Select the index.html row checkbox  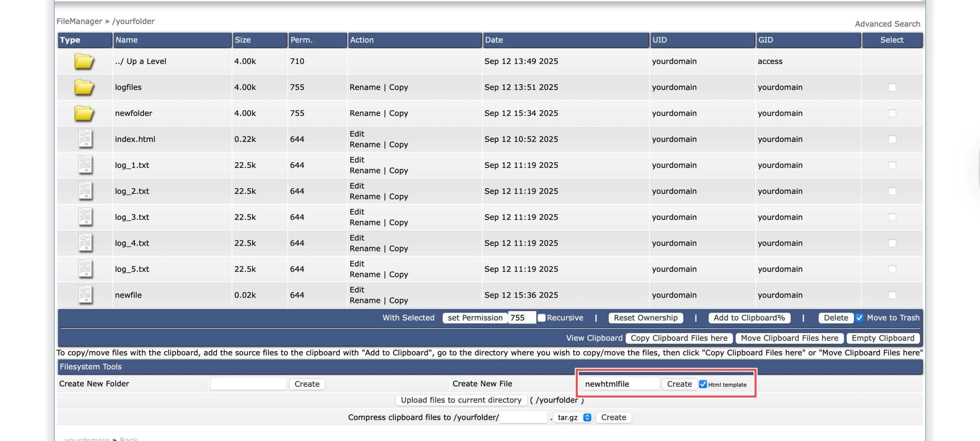(x=892, y=139)
